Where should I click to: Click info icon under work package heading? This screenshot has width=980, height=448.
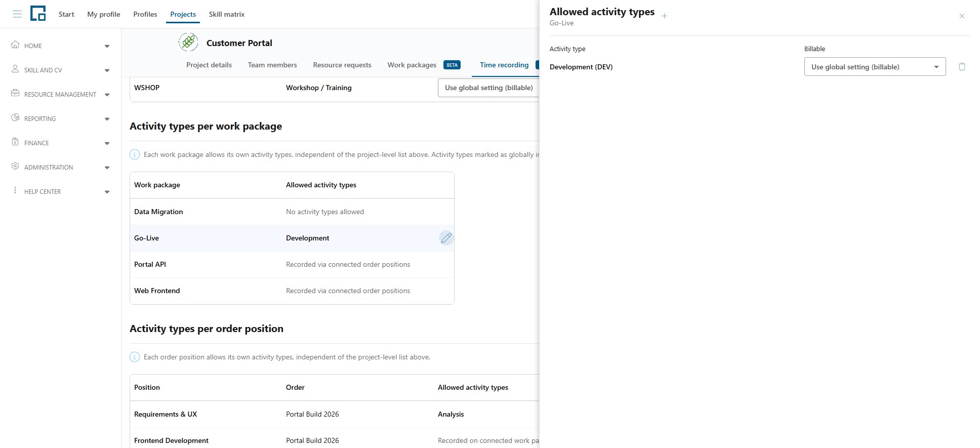pyautogui.click(x=135, y=154)
